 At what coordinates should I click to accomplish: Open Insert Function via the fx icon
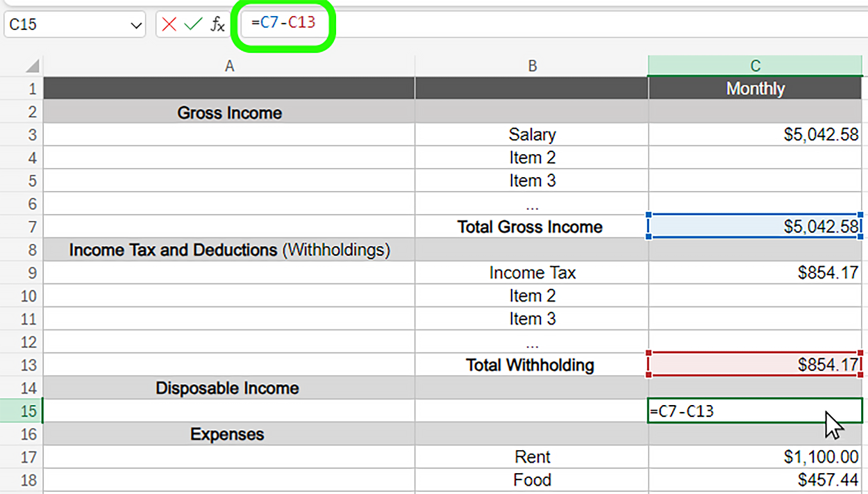pos(218,24)
